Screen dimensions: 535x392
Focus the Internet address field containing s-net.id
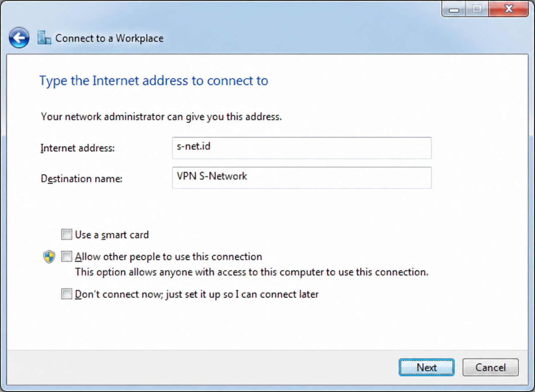[302, 148]
